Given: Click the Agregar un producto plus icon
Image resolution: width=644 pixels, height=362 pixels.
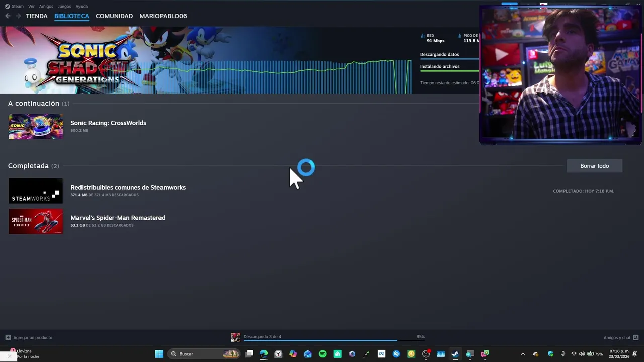Looking at the screenshot, I should click(8, 337).
